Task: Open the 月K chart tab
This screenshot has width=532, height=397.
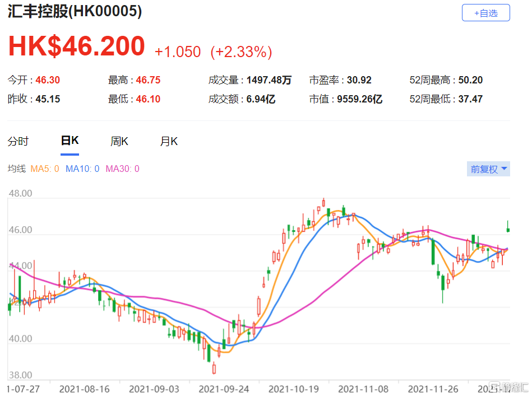Action: [169, 141]
